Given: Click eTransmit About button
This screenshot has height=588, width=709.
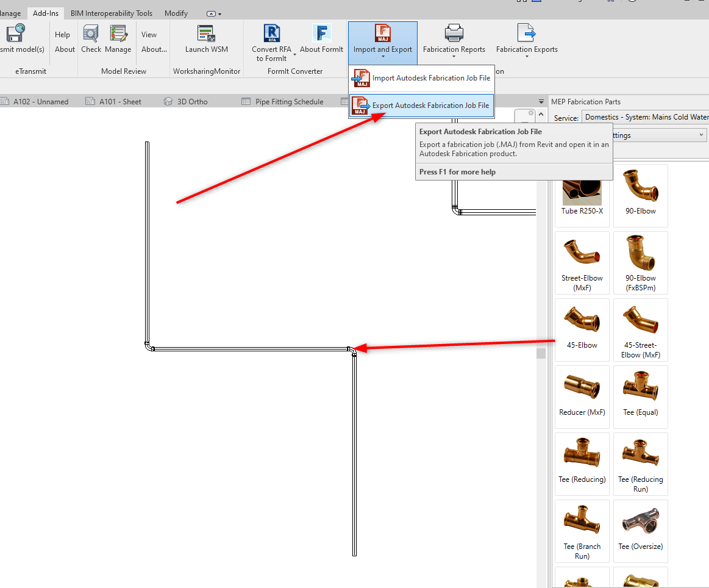Looking at the screenshot, I should coord(65,49).
